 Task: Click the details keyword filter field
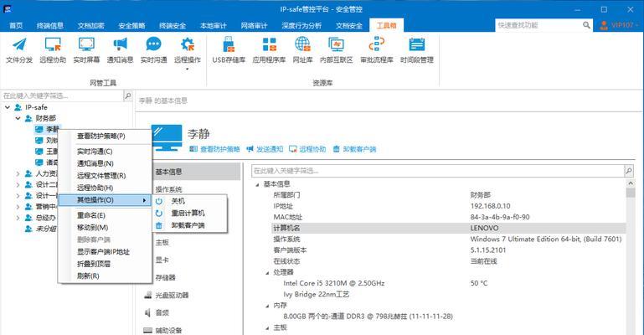point(438,170)
